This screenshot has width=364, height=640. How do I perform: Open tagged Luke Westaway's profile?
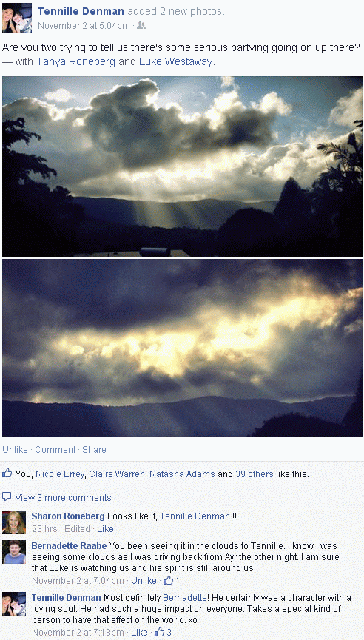(176, 61)
